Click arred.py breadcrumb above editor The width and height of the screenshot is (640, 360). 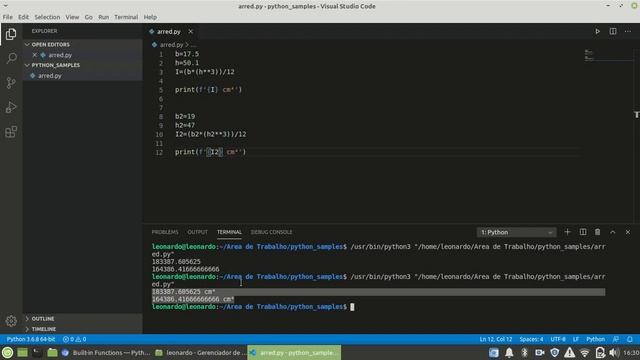coord(171,45)
